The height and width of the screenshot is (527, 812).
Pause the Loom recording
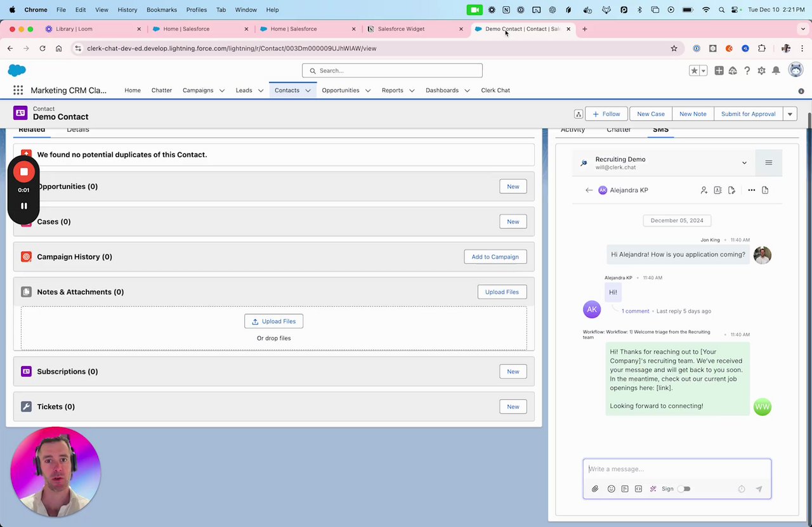[24, 206]
